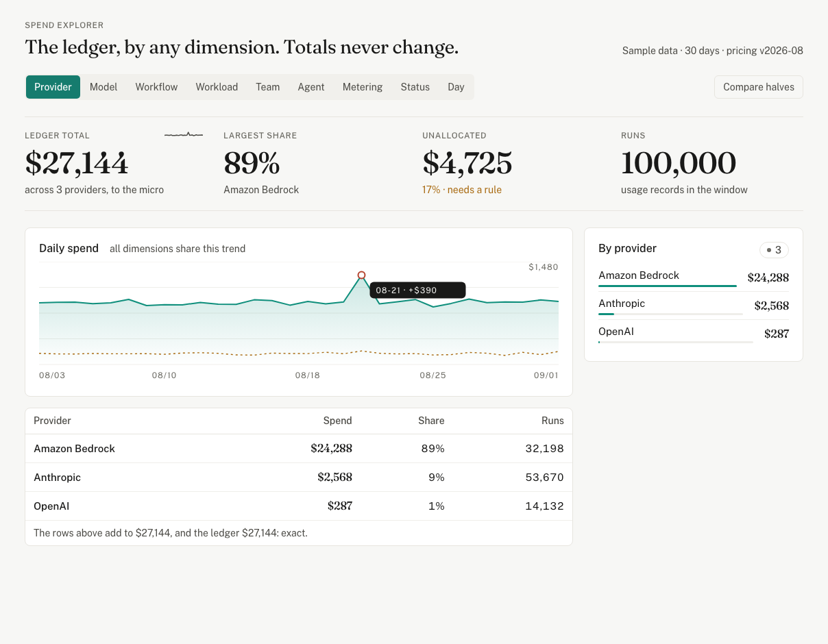Click the 09/01 date axis label
This screenshot has width=828, height=644.
(546, 375)
